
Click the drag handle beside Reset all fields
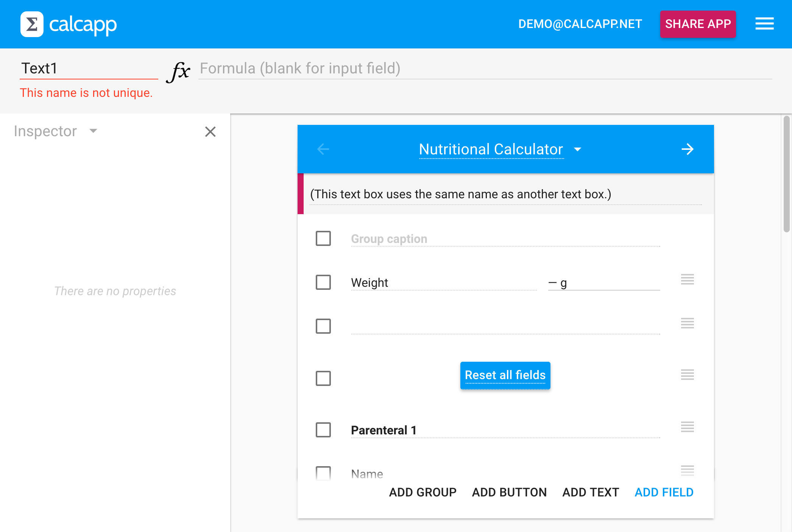(x=687, y=375)
